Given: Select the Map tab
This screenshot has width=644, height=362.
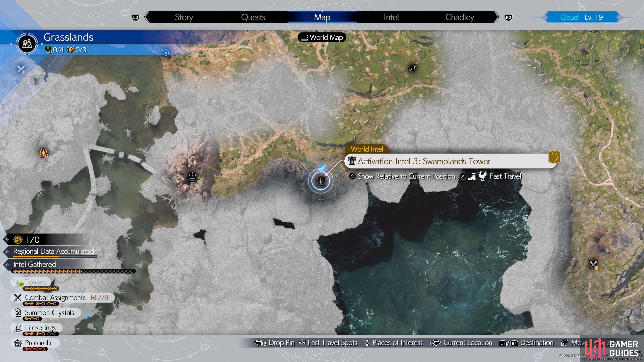Looking at the screenshot, I should click(x=322, y=17).
